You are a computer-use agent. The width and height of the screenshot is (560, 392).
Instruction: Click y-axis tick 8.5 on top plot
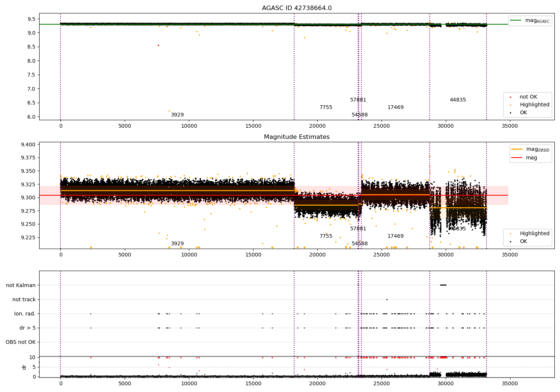pyautogui.click(x=31, y=47)
